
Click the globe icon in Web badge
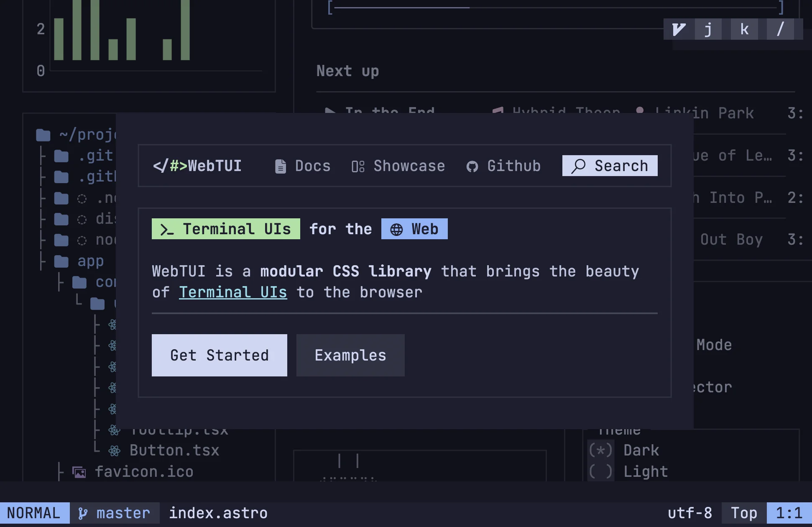396,230
